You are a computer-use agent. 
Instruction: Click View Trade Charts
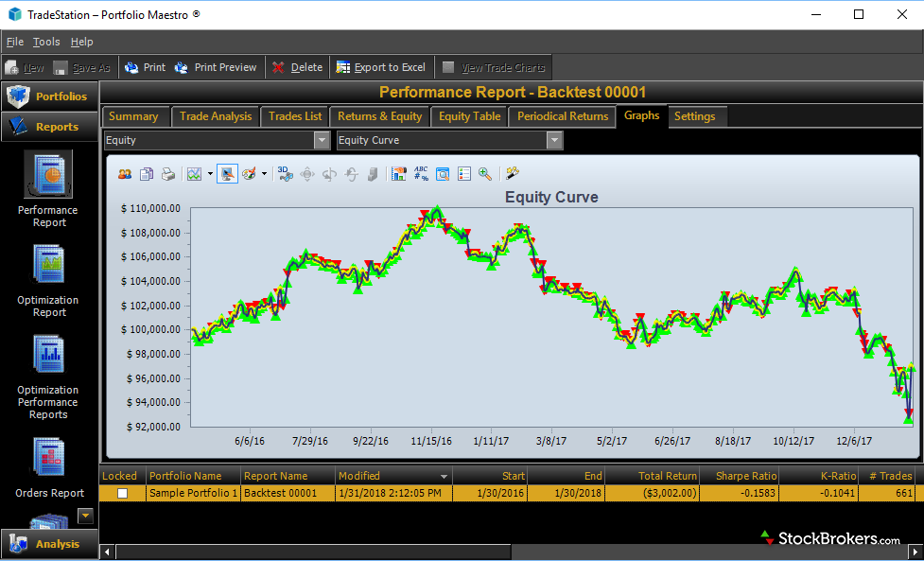tap(494, 68)
